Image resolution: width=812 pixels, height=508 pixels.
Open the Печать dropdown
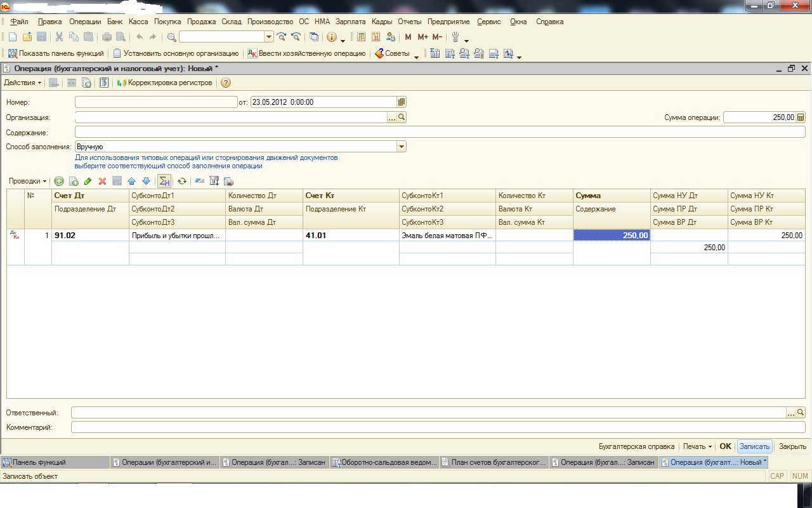click(x=697, y=446)
